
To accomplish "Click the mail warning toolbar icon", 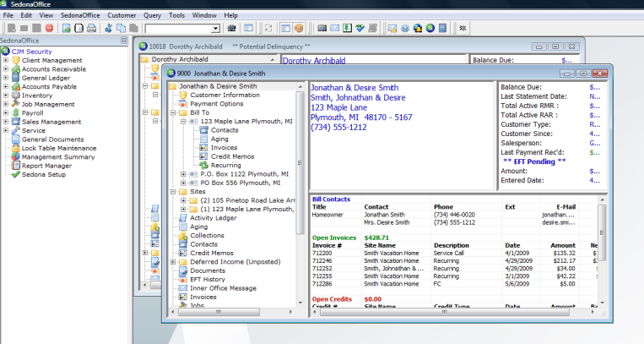I will click(392, 29).
